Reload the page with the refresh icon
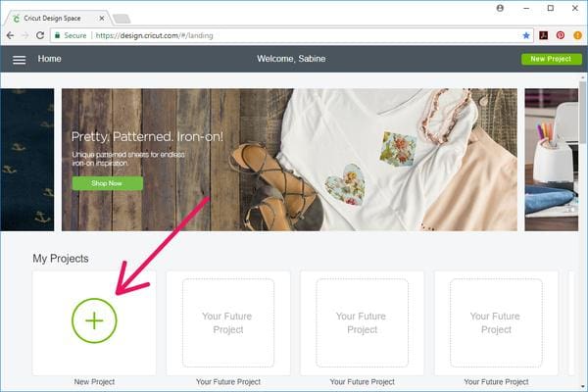This screenshot has width=588, height=392. coord(40,35)
